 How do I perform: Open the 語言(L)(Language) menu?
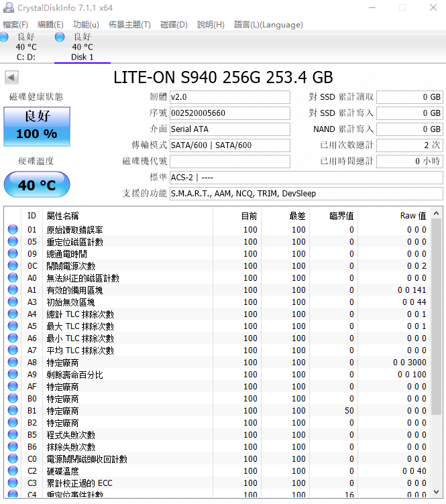[x=268, y=24]
